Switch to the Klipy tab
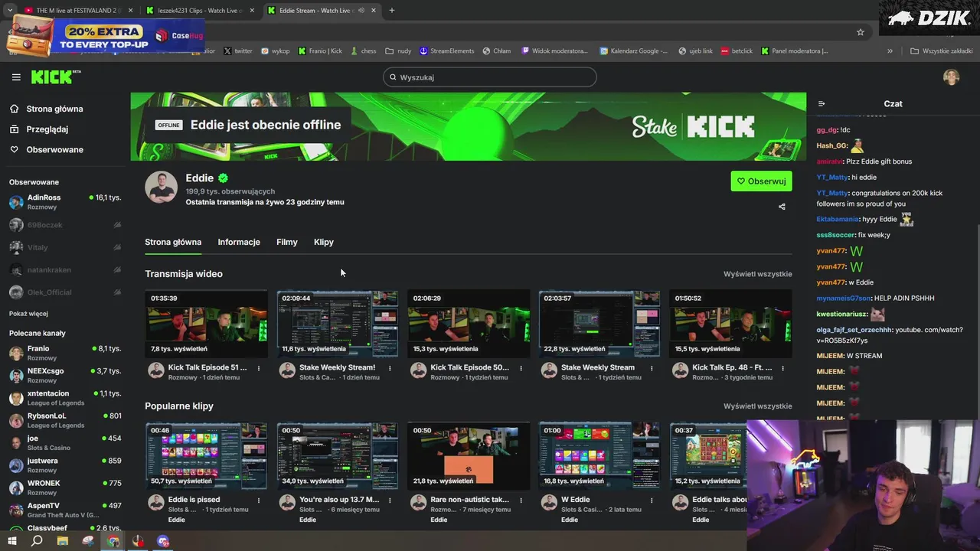Viewport: 980px width, 551px height. 324,242
